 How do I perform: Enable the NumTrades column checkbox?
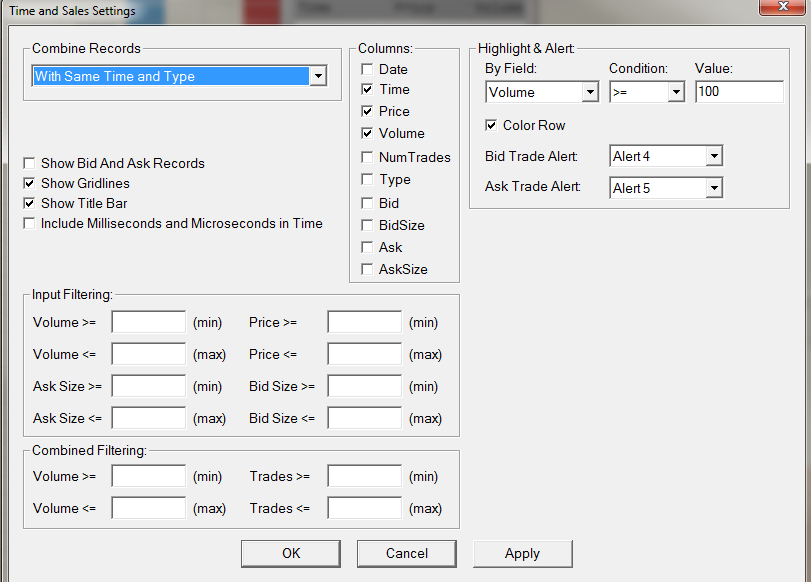click(367, 157)
